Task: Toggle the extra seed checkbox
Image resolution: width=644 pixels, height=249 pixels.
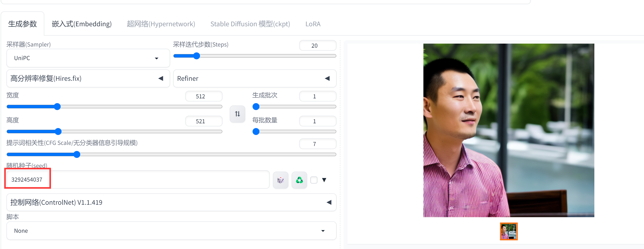Action: pos(314,180)
